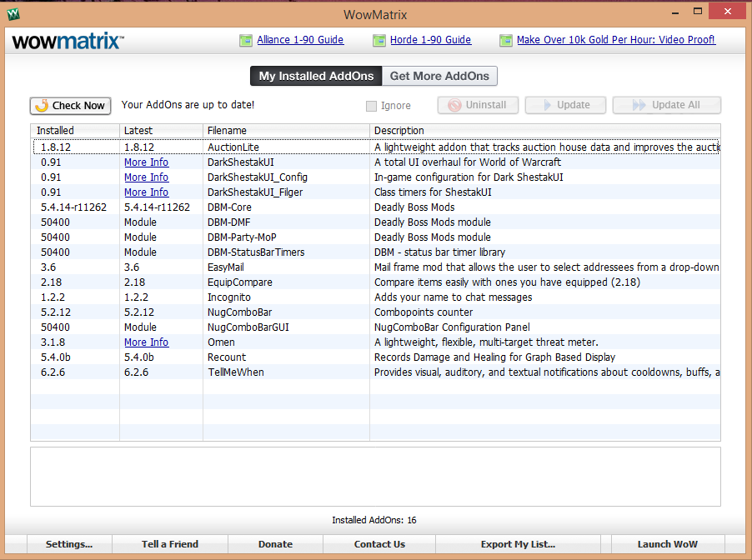Sort by the Installed column header
This screenshot has width=752, height=560.
(x=75, y=130)
